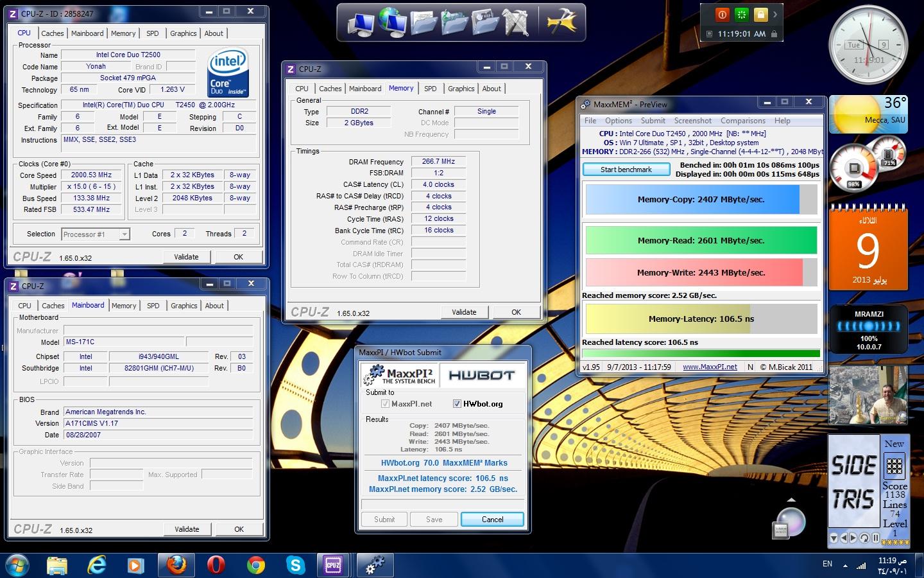924x578 pixels.
Task: Click the analog clock gadget
Action: (x=868, y=46)
